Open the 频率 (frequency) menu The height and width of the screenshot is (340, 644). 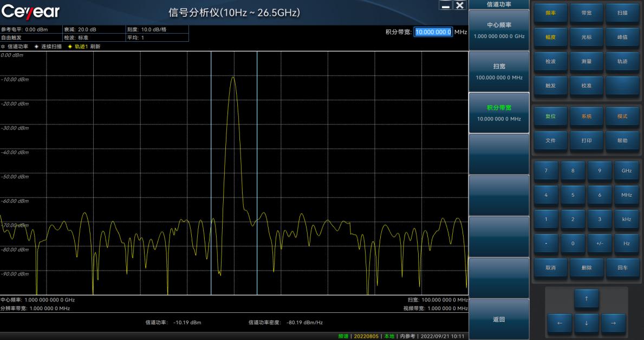pyautogui.click(x=551, y=13)
